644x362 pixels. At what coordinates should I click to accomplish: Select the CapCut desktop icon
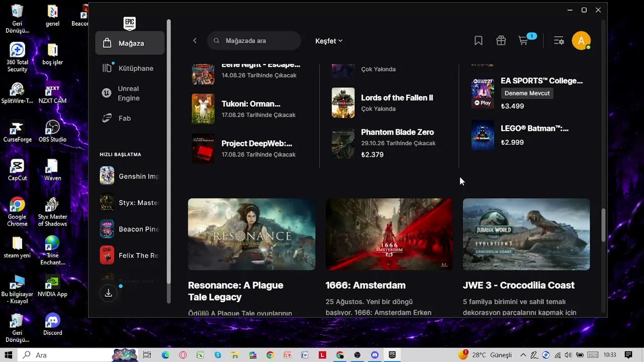coord(18,170)
